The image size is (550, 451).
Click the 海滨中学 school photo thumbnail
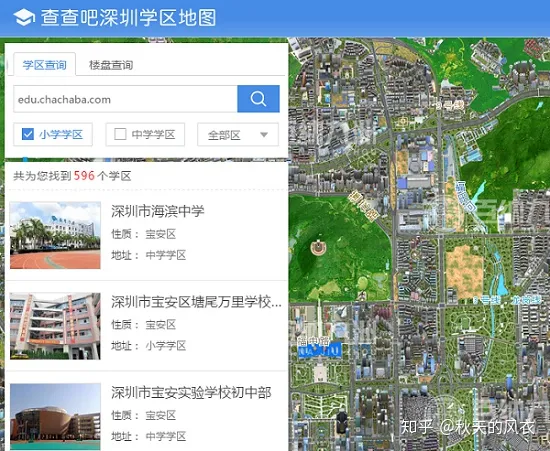point(55,235)
